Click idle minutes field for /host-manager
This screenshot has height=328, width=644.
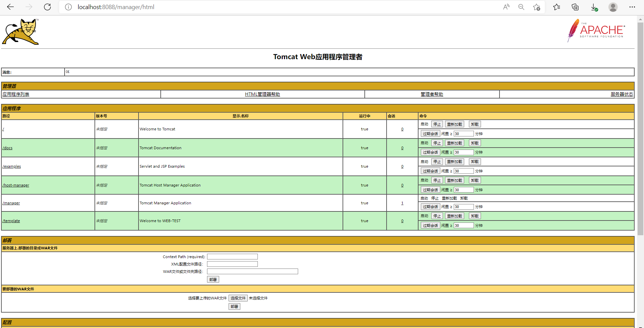point(464,190)
